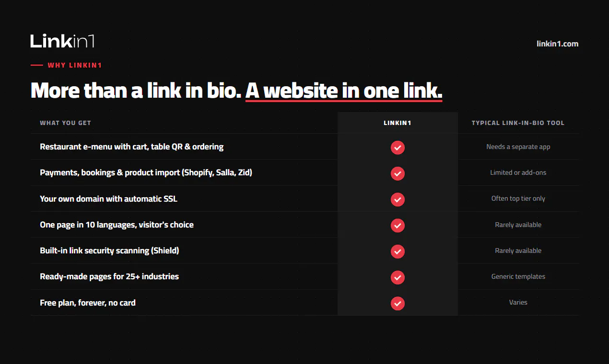Click the "Limited or add-ons" cell

click(518, 172)
